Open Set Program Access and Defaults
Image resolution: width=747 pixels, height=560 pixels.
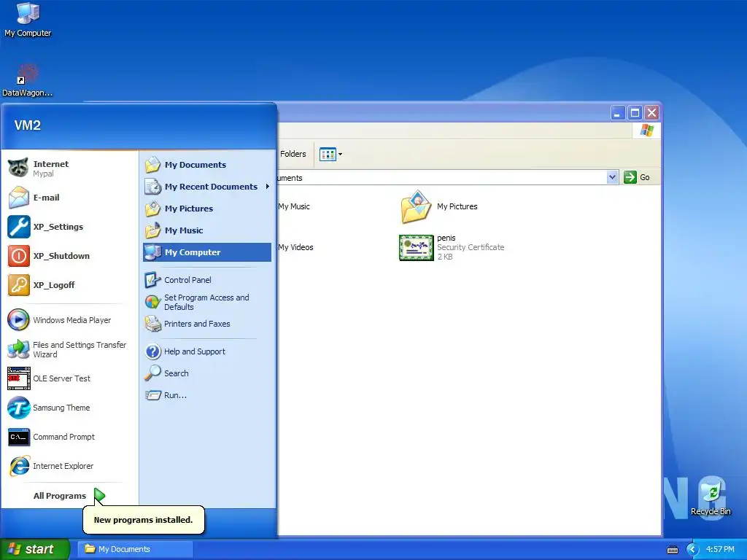coord(206,302)
